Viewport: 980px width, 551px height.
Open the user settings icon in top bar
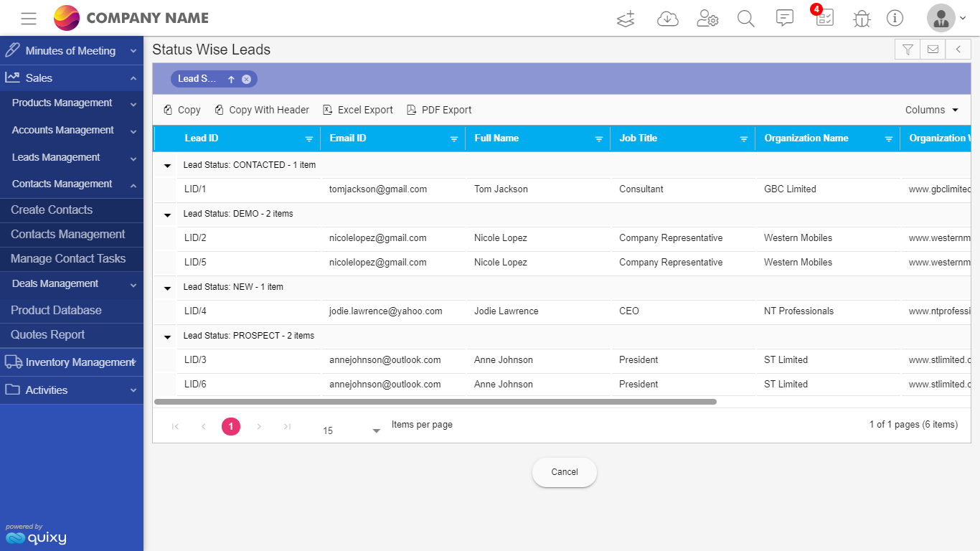point(707,18)
